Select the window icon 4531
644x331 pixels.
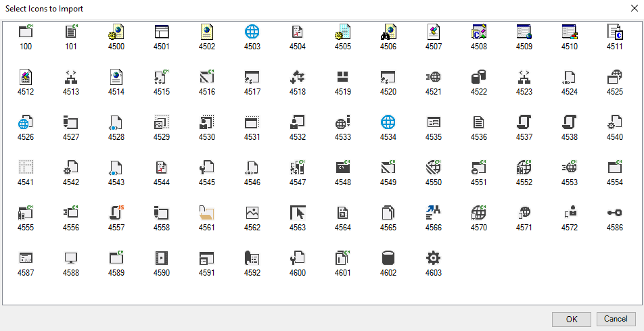[x=252, y=122]
